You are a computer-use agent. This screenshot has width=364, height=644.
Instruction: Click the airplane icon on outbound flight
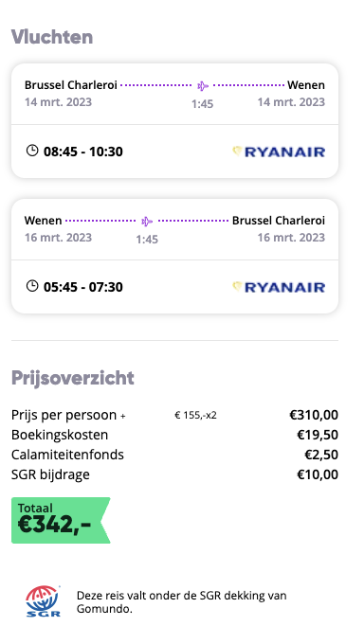(203, 86)
